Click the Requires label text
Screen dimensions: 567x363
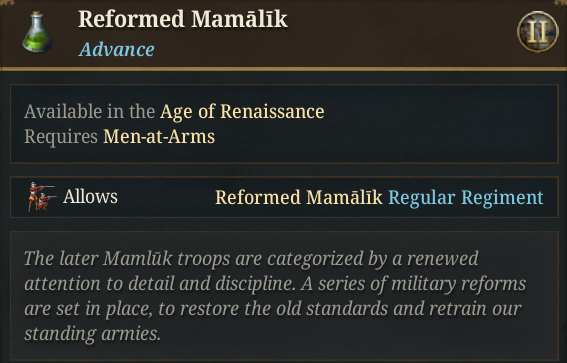[x=61, y=137]
